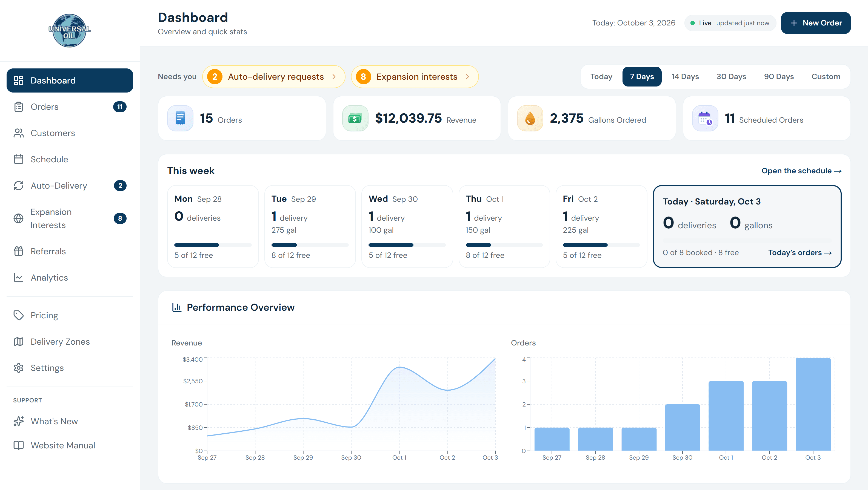This screenshot has height=490, width=868.
Task: Click the 11 Scheduled Orders value
Action: [x=730, y=118]
